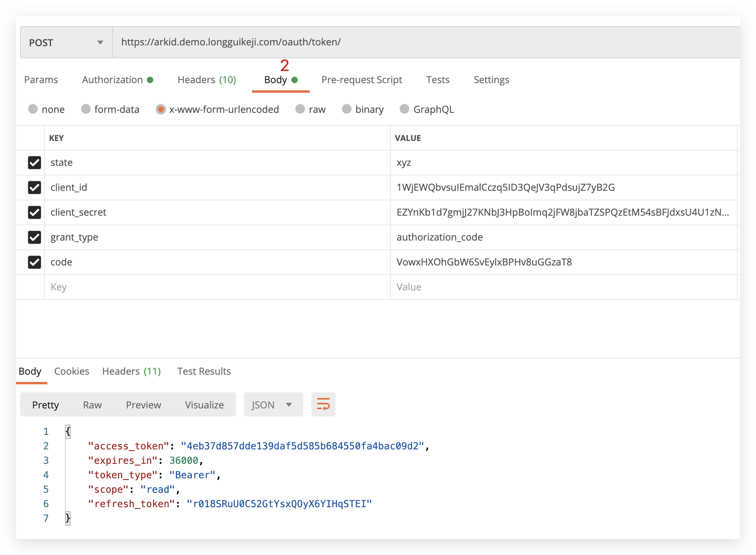Choose the raw body type option

point(300,109)
